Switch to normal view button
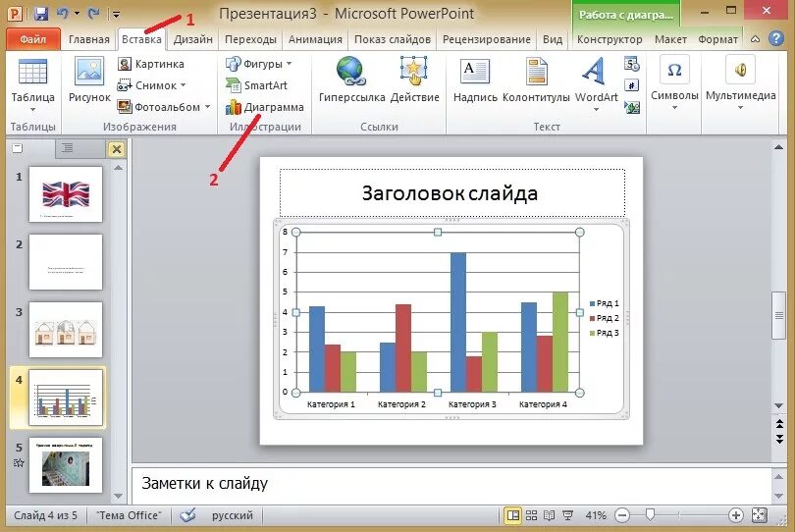The height and width of the screenshot is (532, 795). pyautogui.click(x=513, y=515)
